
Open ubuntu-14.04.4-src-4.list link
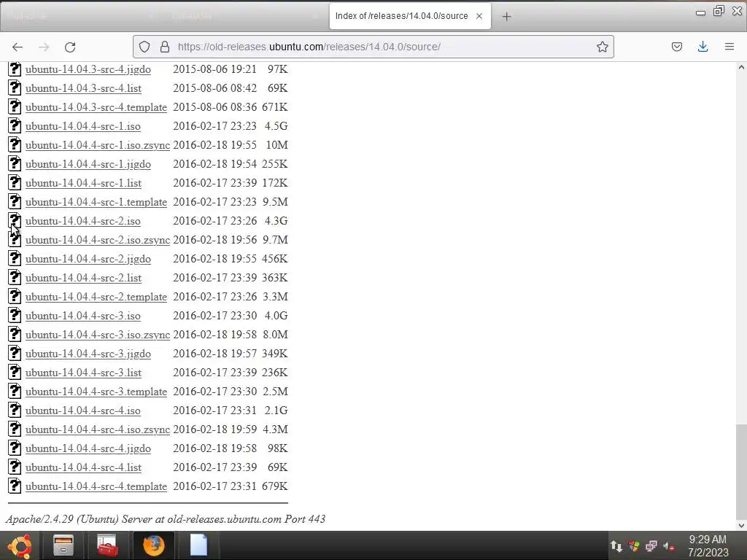click(83, 467)
